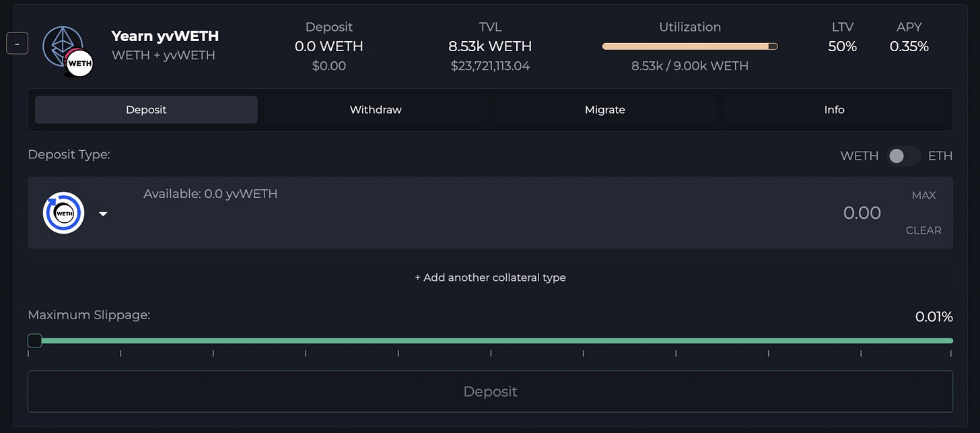This screenshot has width=980, height=433.
Task: Click the "WETH + yvWETH" subtitle
Action: (x=164, y=55)
